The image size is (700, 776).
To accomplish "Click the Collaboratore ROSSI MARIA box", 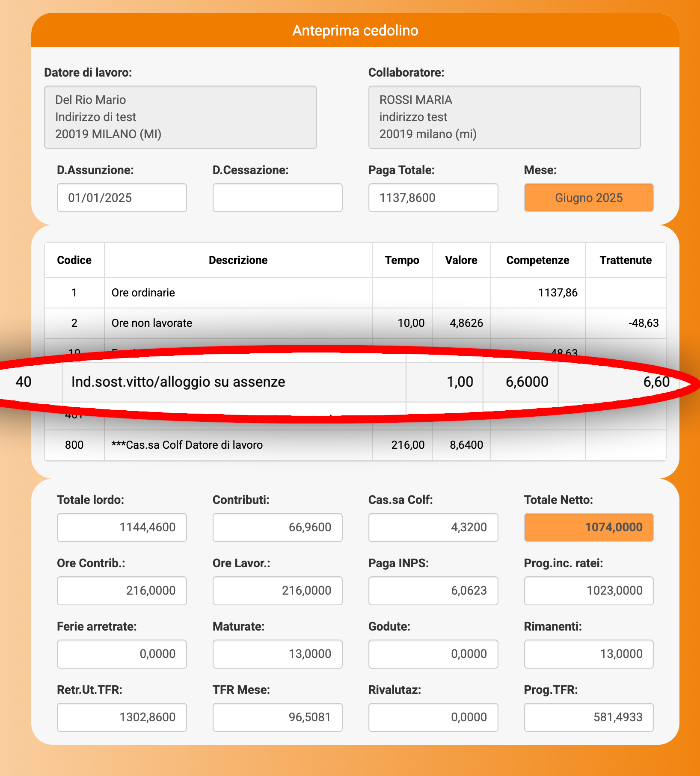I will point(504,117).
